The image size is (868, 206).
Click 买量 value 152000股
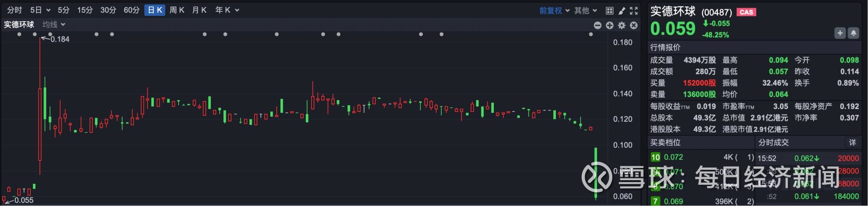[x=699, y=83]
